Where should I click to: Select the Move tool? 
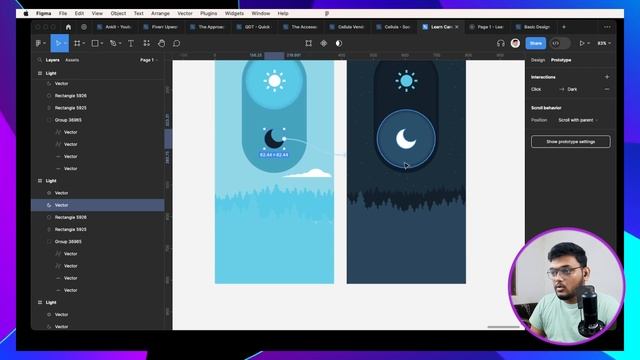(x=58, y=43)
